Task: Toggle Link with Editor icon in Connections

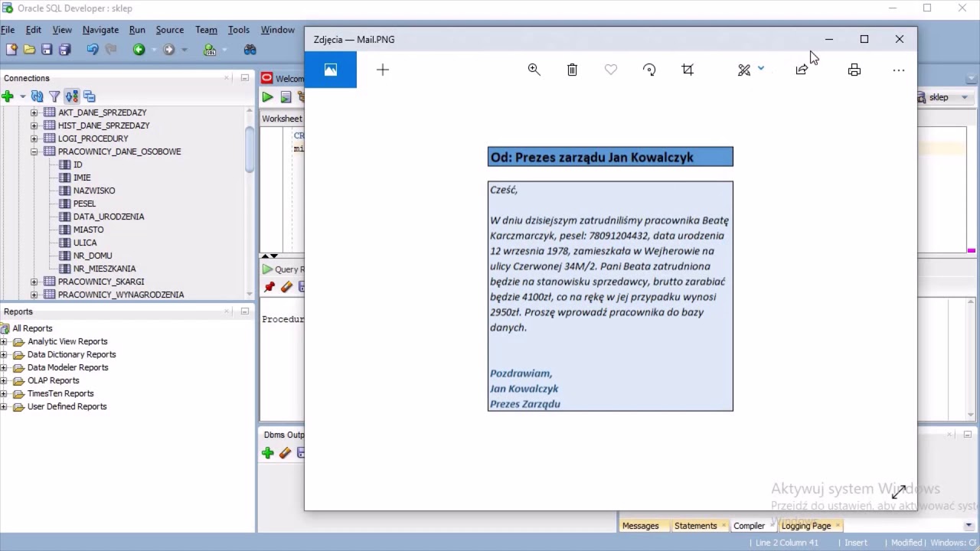Action: tap(72, 96)
